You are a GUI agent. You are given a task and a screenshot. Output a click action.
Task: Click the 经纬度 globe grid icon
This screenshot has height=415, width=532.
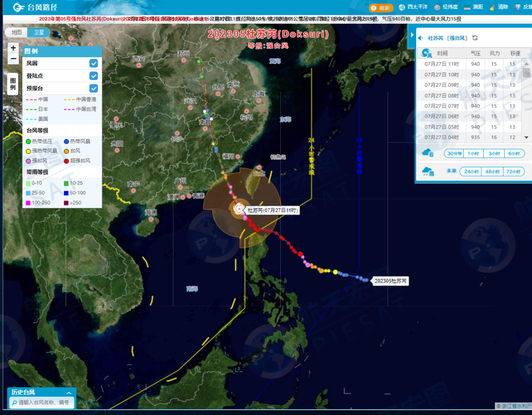coord(437,7)
